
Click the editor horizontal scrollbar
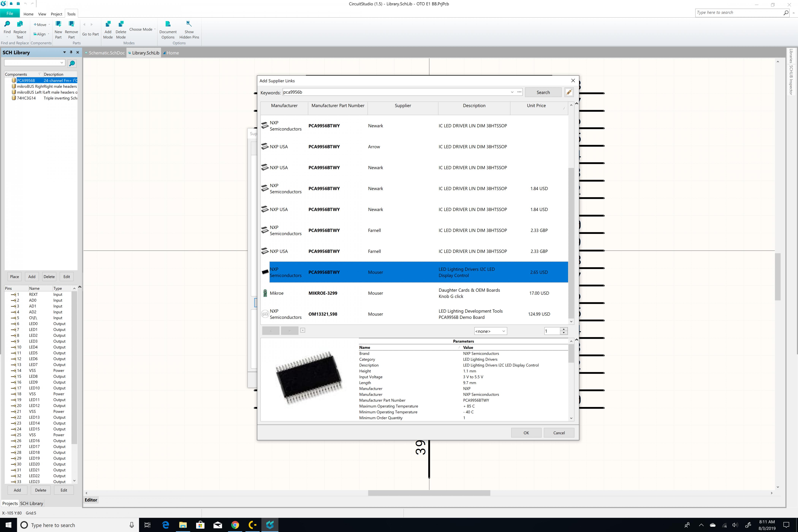tap(429, 493)
